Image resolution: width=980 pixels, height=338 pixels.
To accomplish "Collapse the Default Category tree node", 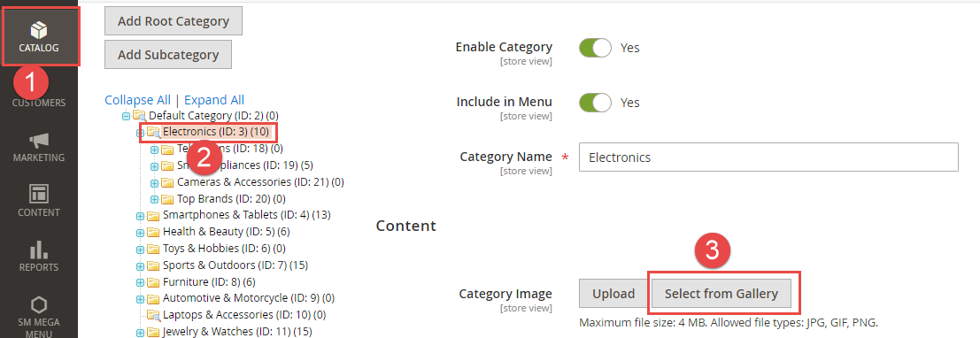I will point(127,116).
